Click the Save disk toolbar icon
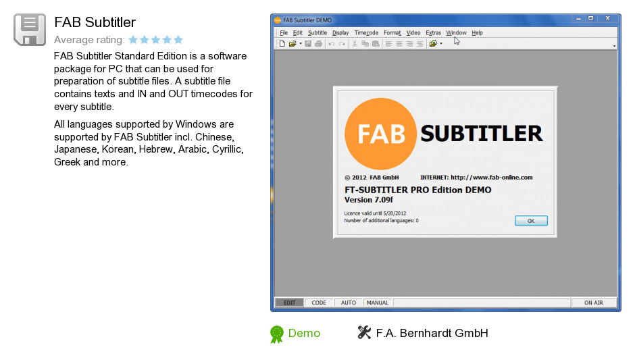This screenshot has width=635, height=364. coord(308,44)
